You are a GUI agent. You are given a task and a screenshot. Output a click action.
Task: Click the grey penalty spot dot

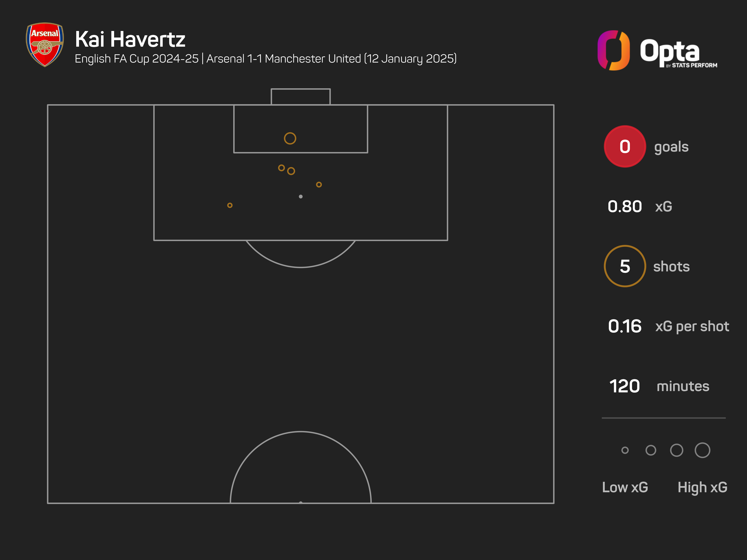300,196
